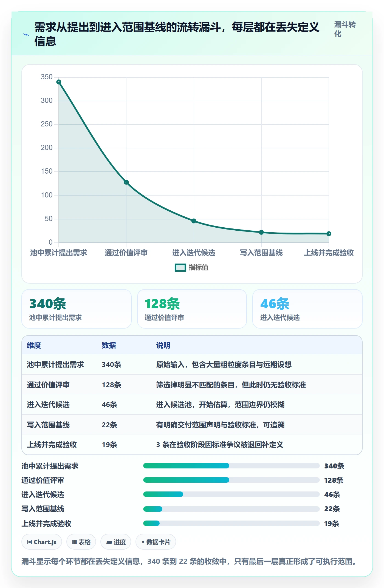Click the 漏斗转化 tag in the header
Screen dimensions: 384x588
tap(345, 29)
